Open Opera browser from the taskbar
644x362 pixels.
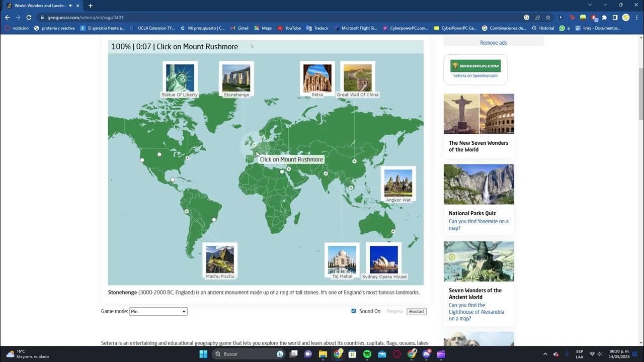pos(397,354)
